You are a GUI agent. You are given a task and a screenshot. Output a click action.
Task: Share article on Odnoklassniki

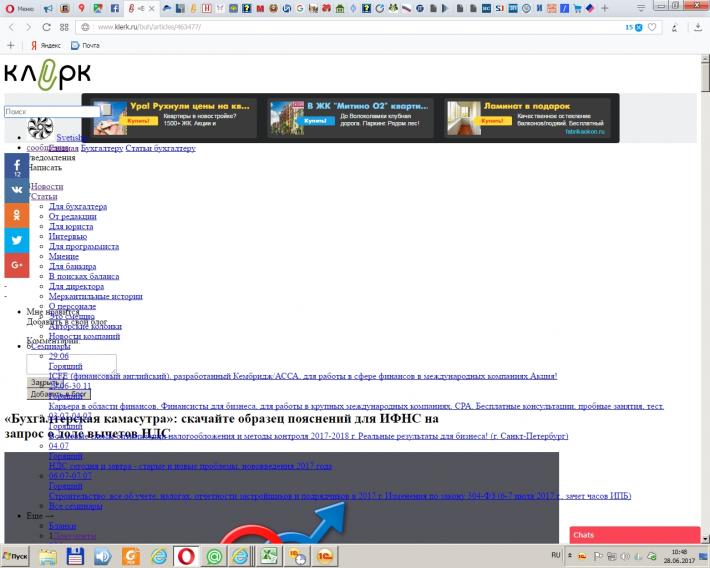click(x=17, y=215)
